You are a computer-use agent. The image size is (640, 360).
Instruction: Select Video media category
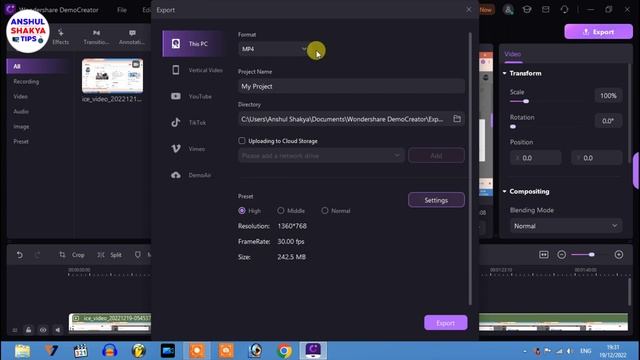[20, 96]
